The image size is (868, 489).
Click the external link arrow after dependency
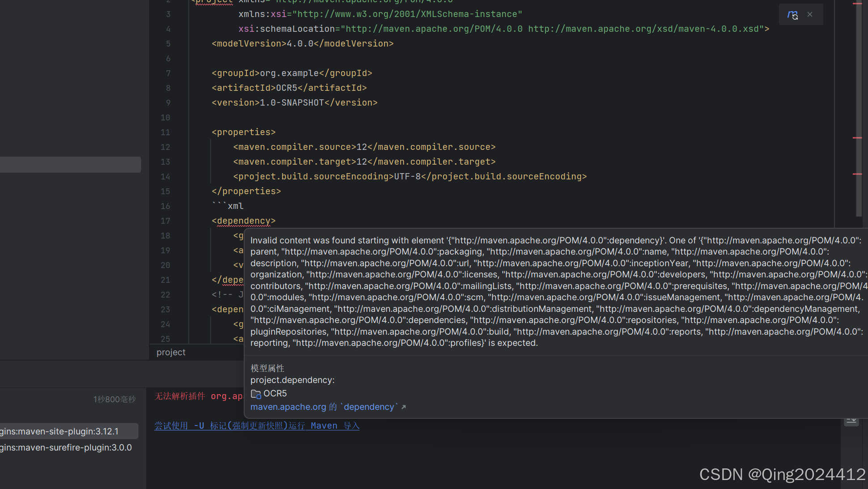coord(404,407)
